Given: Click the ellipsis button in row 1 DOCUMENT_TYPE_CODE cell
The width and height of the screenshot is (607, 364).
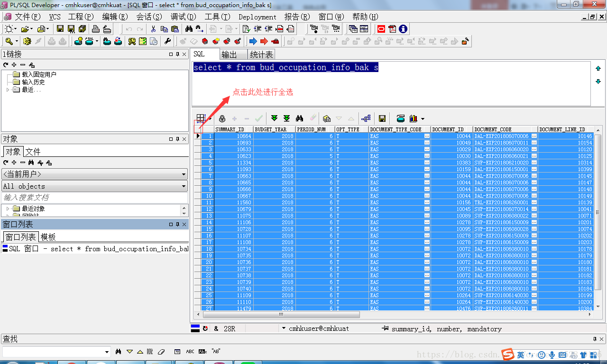Looking at the screenshot, I should [427, 136].
